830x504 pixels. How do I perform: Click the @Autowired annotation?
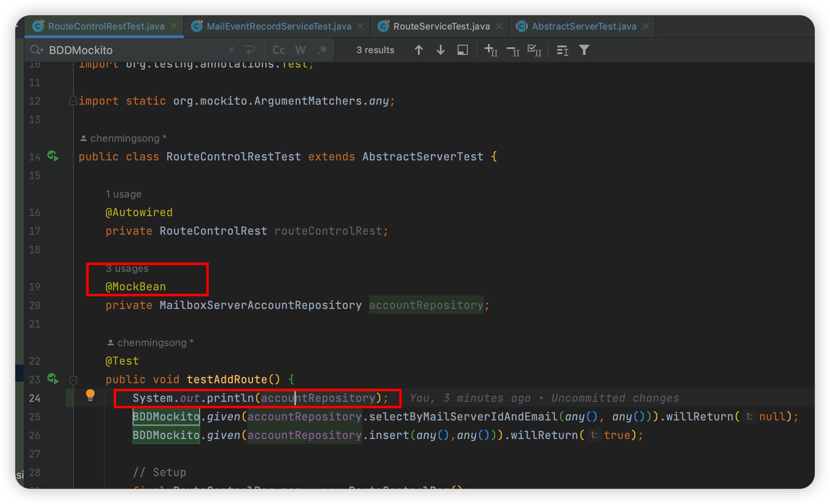pyautogui.click(x=139, y=212)
